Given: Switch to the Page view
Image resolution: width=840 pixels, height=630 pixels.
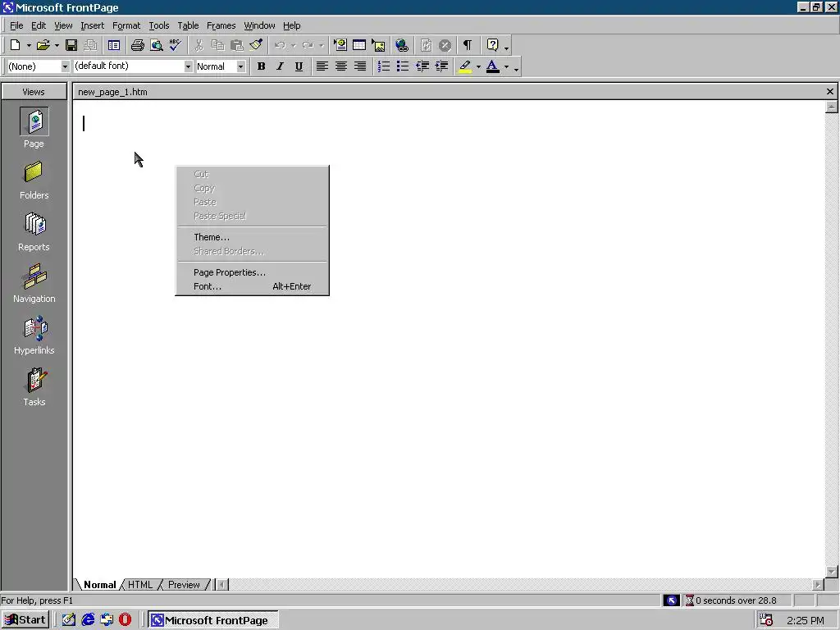Looking at the screenshot, I should pos(34,128).
